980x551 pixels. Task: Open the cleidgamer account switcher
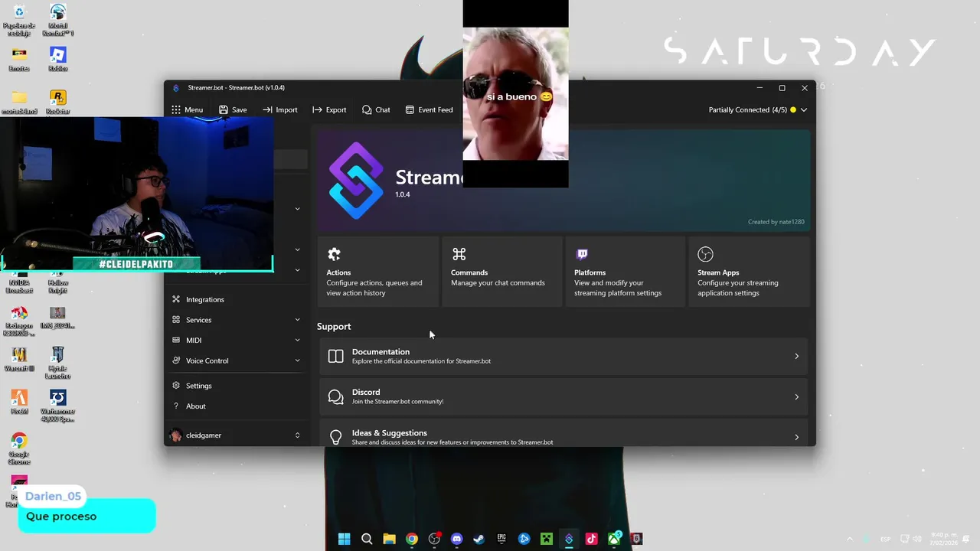tap(236, 435)
